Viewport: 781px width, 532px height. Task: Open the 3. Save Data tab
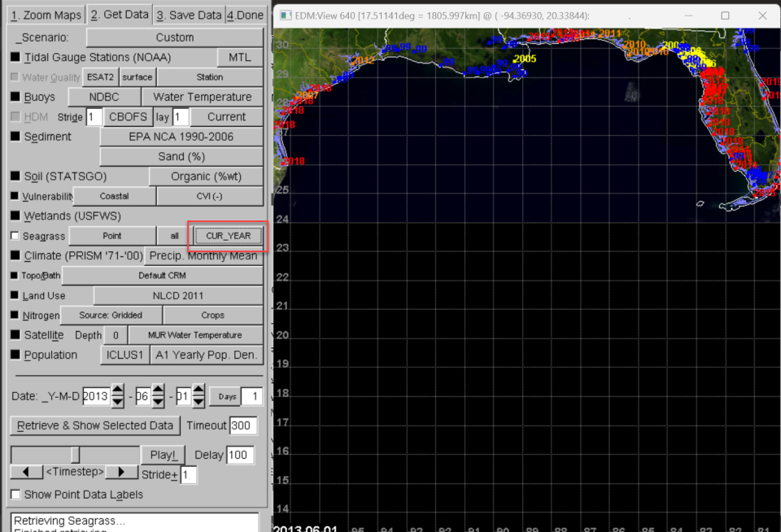[x=188, y=15]
